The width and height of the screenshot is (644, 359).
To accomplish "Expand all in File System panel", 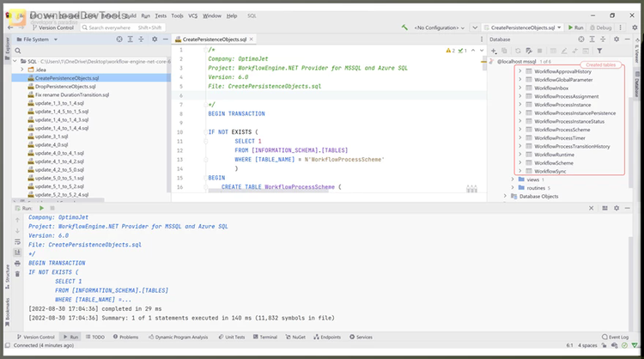I will (x=131, y=40).
